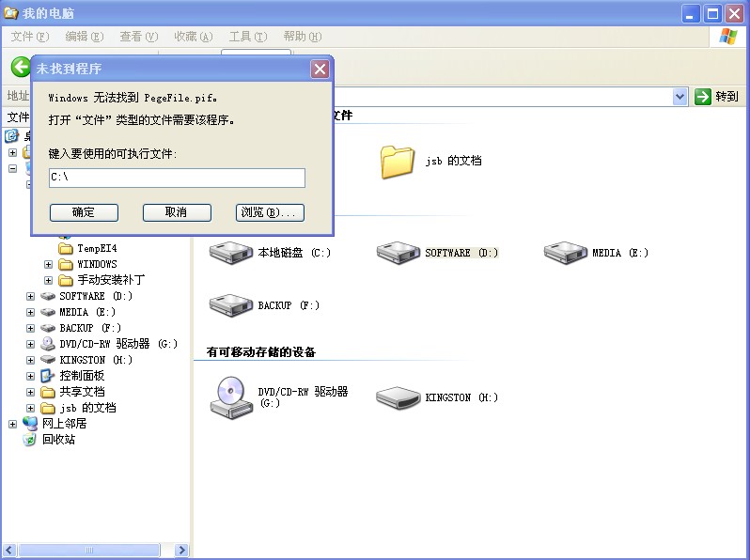Click the tree horizontal scrollbar thumb
750x560 pixels.
coord(89,550)
